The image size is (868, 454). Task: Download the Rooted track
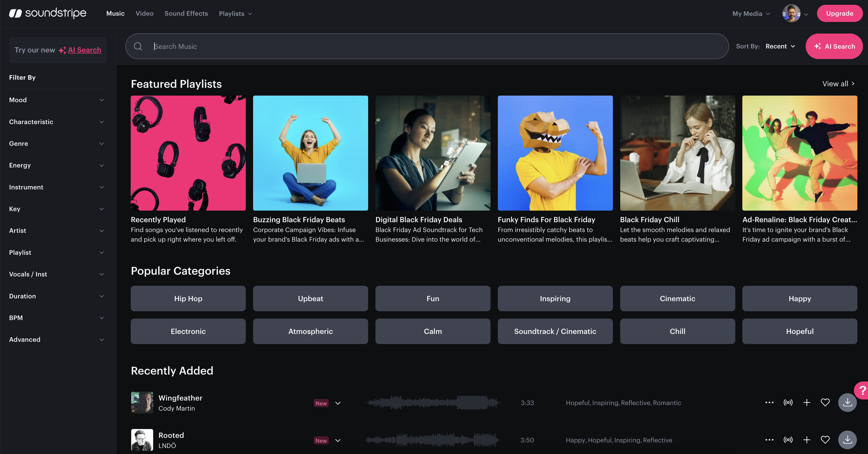coord(847,440)
